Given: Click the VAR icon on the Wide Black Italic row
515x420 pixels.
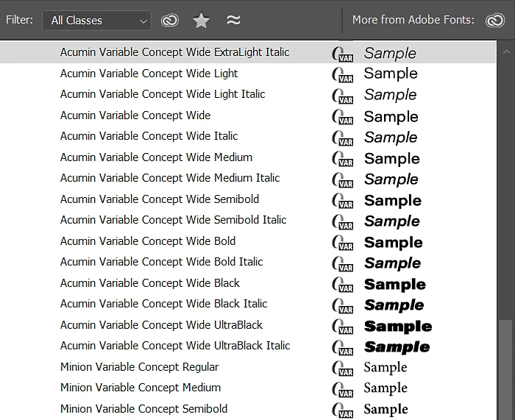Looking at the screenshot, I should [x=342, y=306].
